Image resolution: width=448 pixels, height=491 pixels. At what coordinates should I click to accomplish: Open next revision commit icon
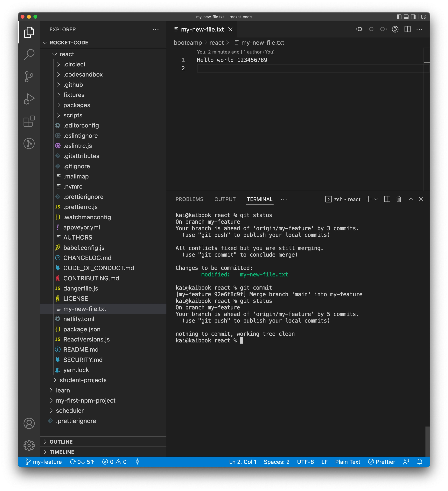(383, 29)
